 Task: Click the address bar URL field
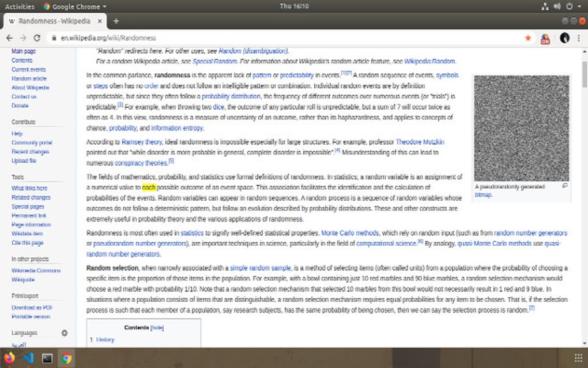pyautogui.click(x=289, y=38)
